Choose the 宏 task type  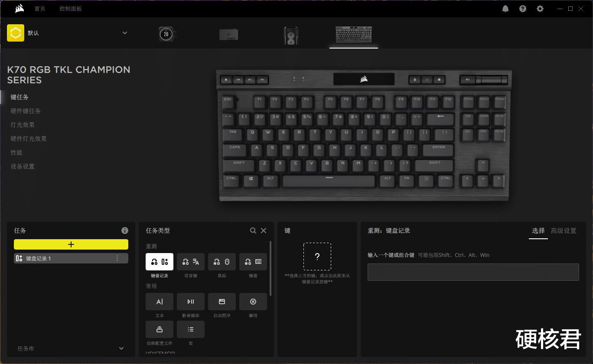tap(191, 329)
